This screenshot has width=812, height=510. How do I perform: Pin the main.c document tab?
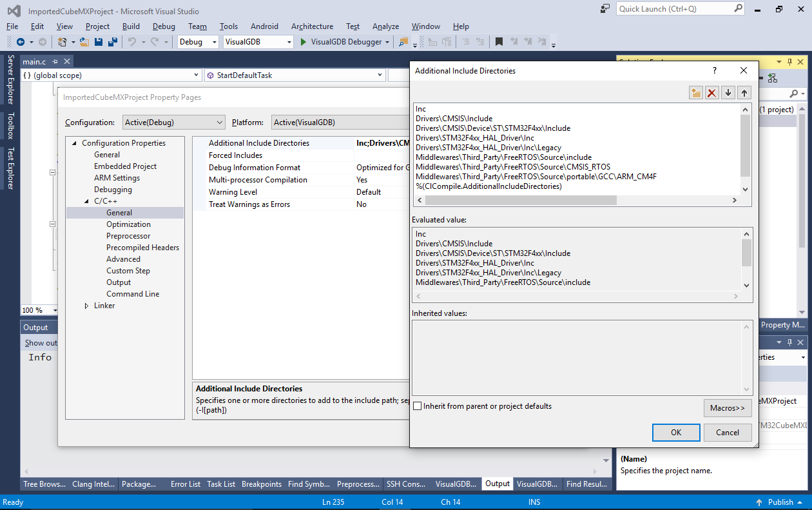point(55,62)
